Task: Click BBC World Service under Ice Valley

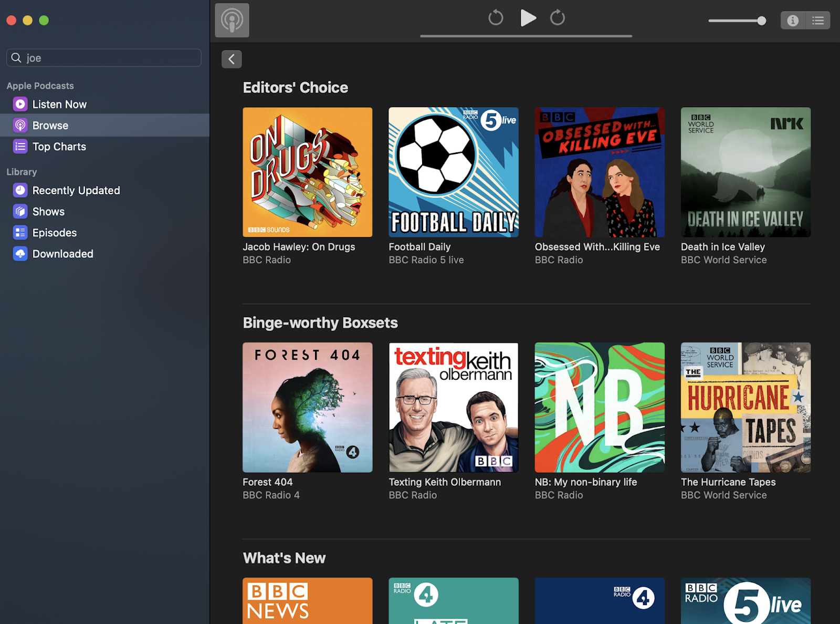Action: pos(723,260)
